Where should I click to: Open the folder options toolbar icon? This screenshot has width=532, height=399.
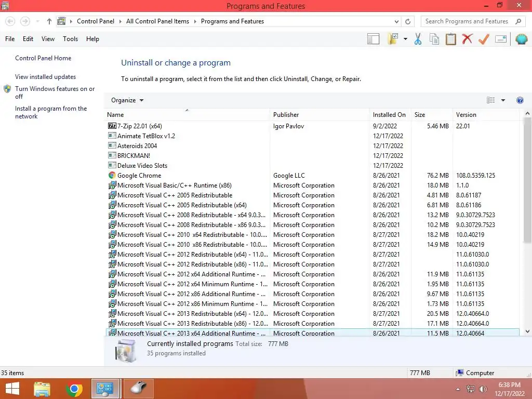click(x=393, y=39)
